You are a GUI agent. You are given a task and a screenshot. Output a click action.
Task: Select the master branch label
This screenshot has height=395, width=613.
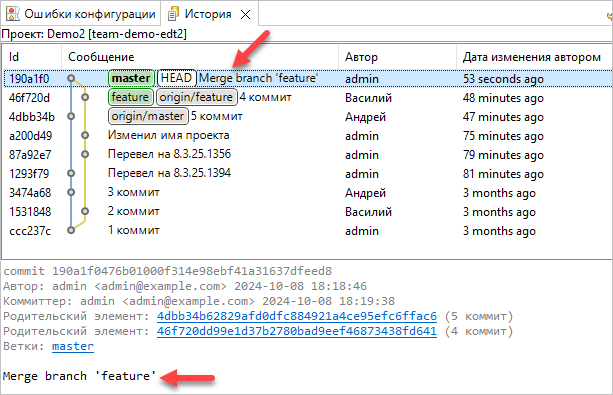coord(131,78)
